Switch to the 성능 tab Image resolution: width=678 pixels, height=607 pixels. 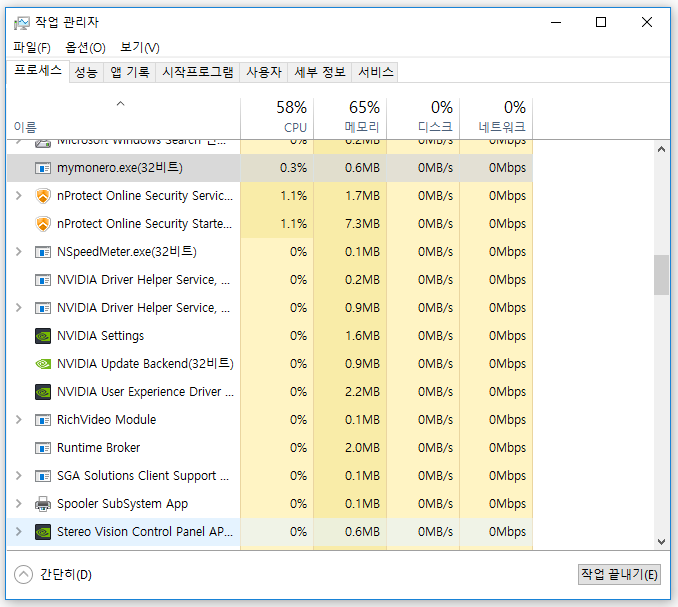pos(86,72)
